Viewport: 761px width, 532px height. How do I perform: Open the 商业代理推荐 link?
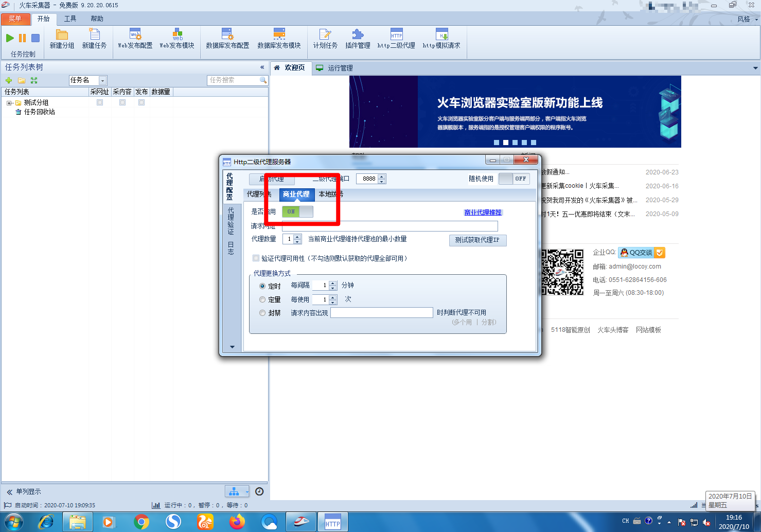(x=483, y=212)
